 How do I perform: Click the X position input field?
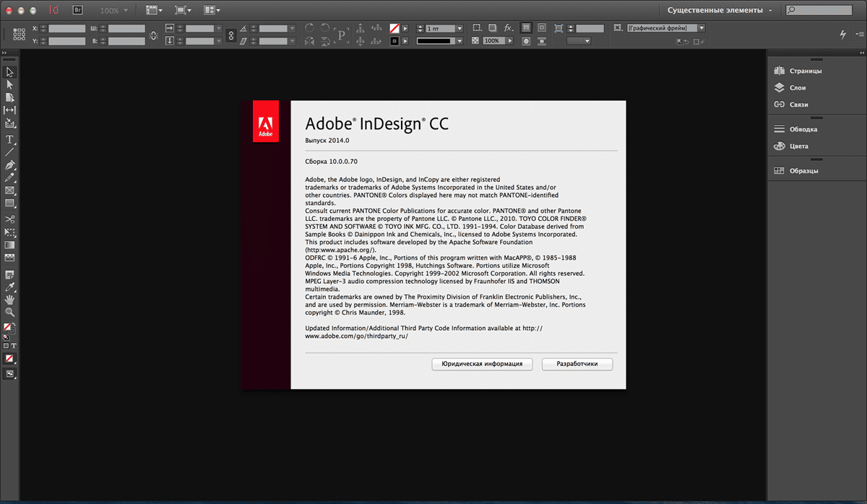[x=66, y=28]
